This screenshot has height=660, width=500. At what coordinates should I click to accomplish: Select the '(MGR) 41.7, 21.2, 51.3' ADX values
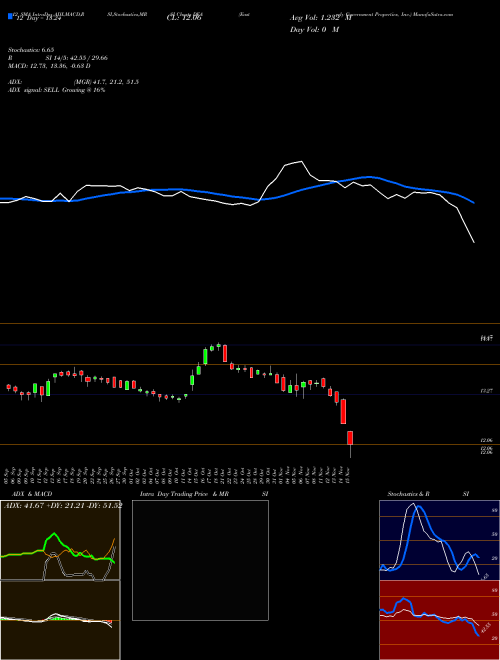point(106,82)
